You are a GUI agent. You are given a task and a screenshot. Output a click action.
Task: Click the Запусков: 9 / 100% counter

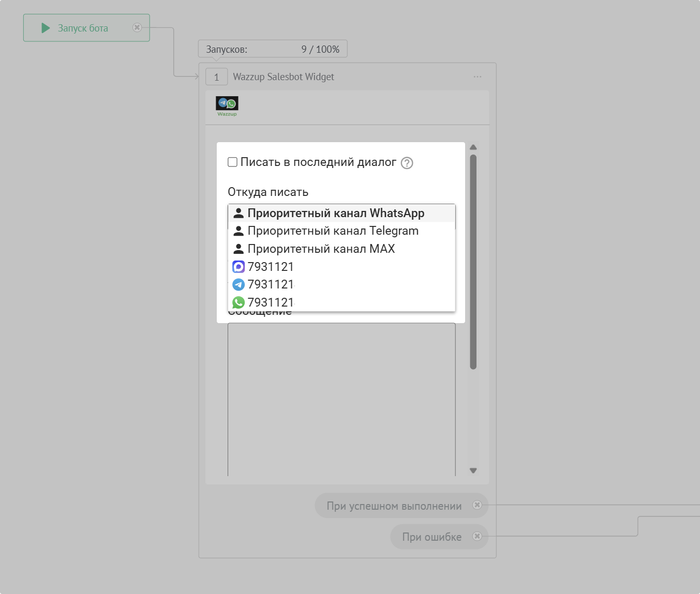click(x=273, y=49)
